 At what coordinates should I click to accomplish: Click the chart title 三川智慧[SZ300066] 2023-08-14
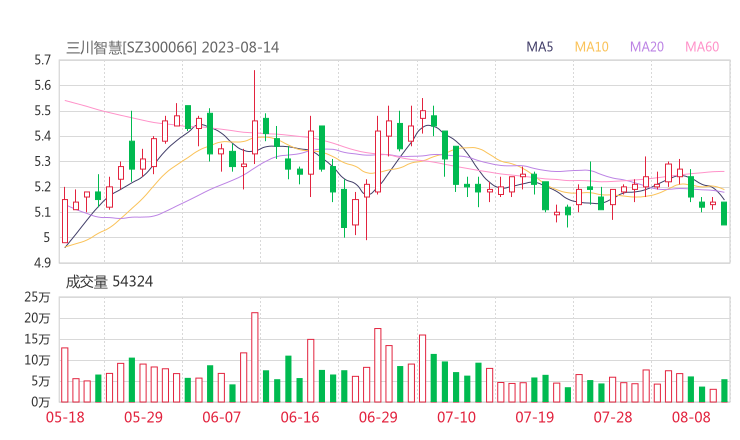173,48
